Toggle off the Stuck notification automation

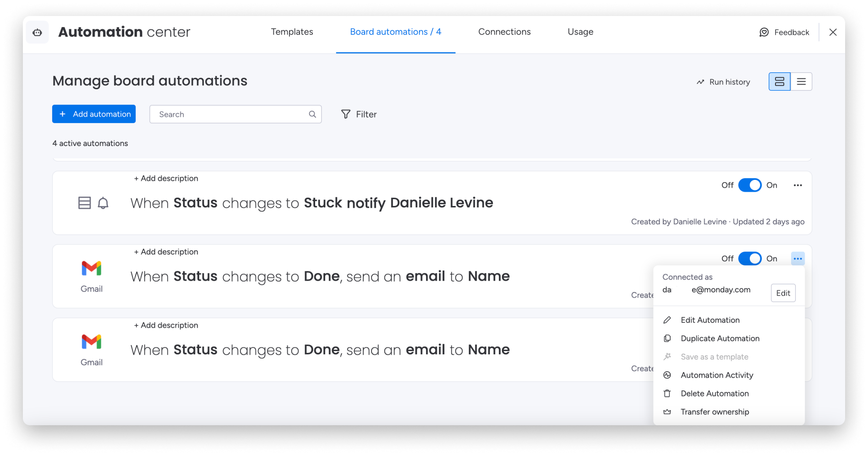[749, 185]
